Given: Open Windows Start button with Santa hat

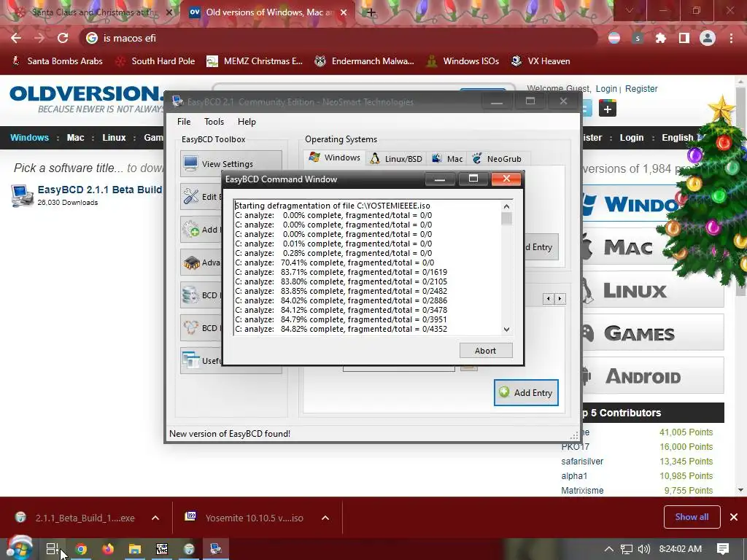Looking at the screenshot, I should (18, 548).
